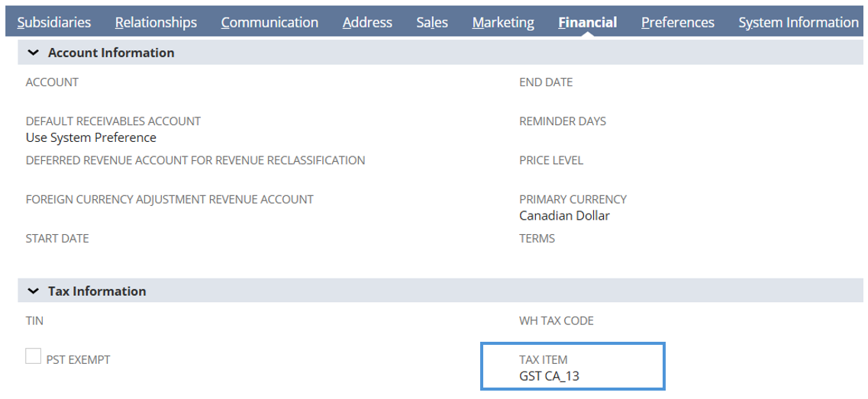This screenshot has width=868, height=399.
Task: Go to the Address tab
Action: 367,22
